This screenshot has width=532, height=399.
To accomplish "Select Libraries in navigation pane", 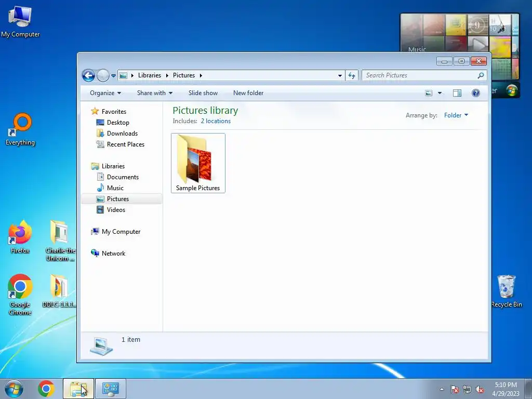I will pyautogui.click(x=113, y=166).
